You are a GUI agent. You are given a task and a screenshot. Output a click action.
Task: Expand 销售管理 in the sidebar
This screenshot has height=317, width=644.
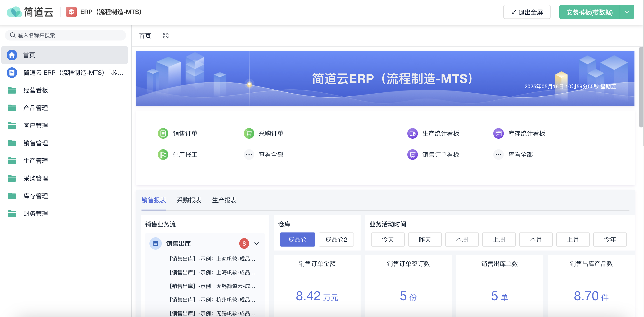pos(65,143)
